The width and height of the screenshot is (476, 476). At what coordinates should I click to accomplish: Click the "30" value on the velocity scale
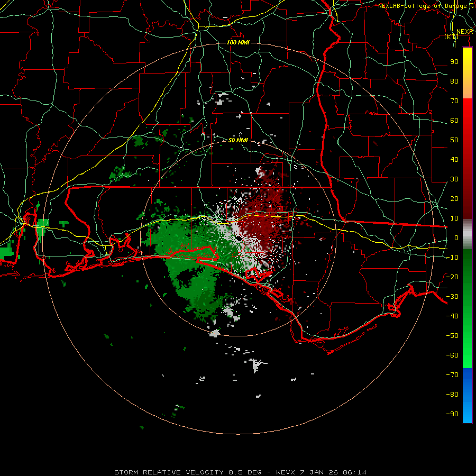pyautogui.click(x=454, y=179)
